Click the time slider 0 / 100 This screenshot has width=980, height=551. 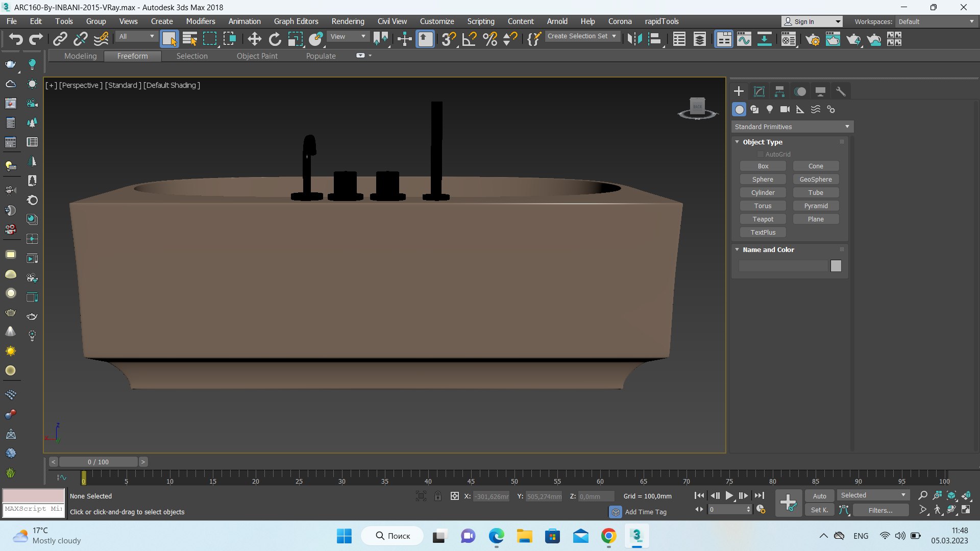[98, 462]
